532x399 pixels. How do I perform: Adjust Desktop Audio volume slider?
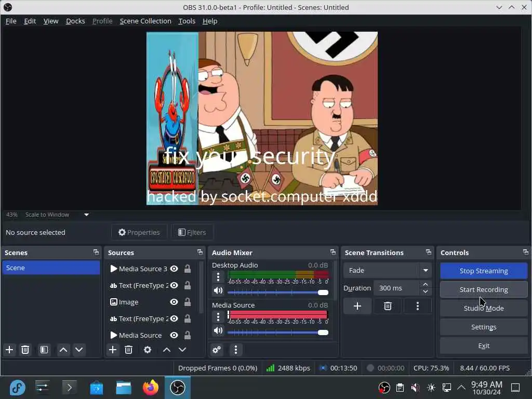[x=278, y=292]
